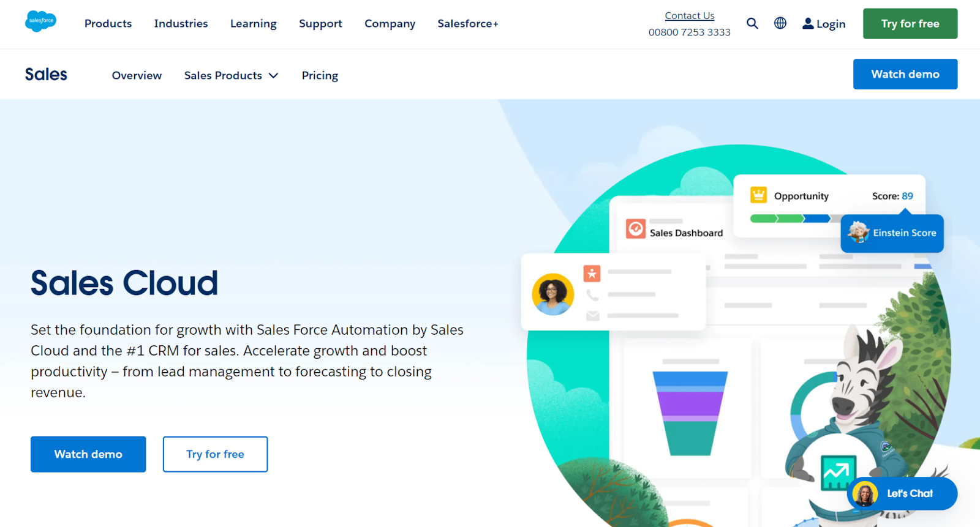Viewport: 980px width, 527px height.
Task: Click the Login person icon
Action: [x=808, y=23]
